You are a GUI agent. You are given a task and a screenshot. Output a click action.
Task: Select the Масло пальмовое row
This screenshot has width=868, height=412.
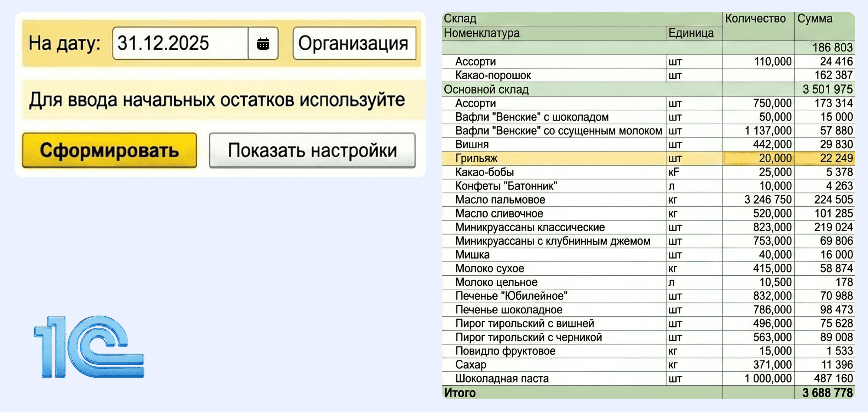(648, 200)
